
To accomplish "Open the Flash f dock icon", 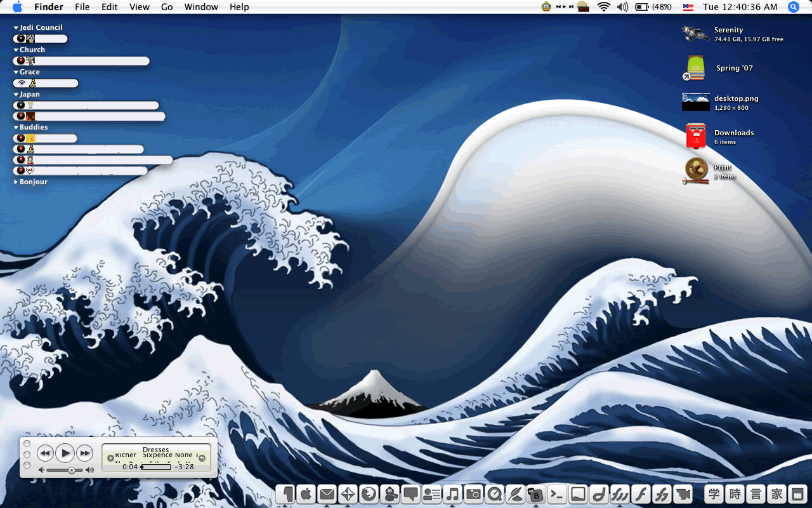I will click(641, 493).
